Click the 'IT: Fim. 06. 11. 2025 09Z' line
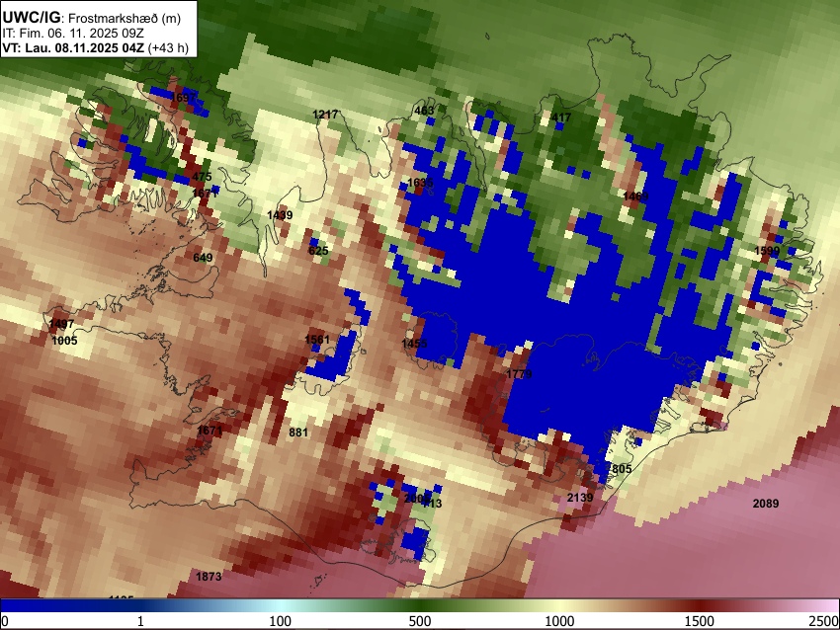This screenshot has width=840, height=630. pyautogui.click(x=73, y=34)
